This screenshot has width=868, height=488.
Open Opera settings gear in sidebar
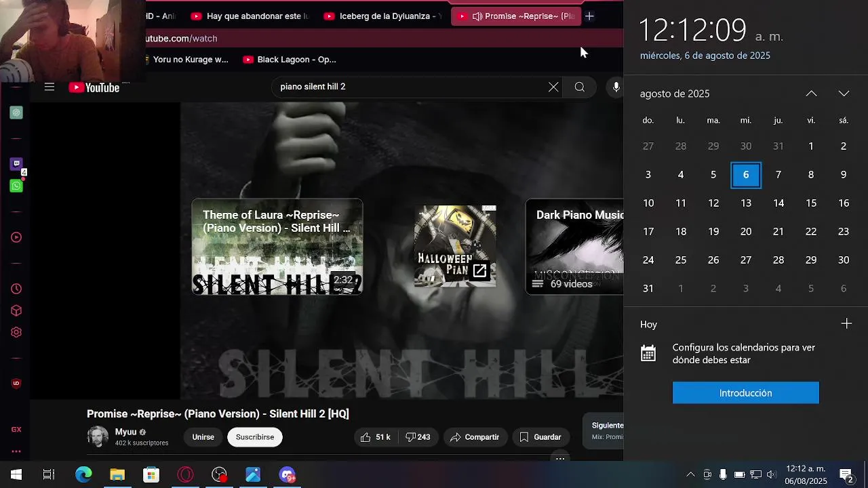coord(16,332)
